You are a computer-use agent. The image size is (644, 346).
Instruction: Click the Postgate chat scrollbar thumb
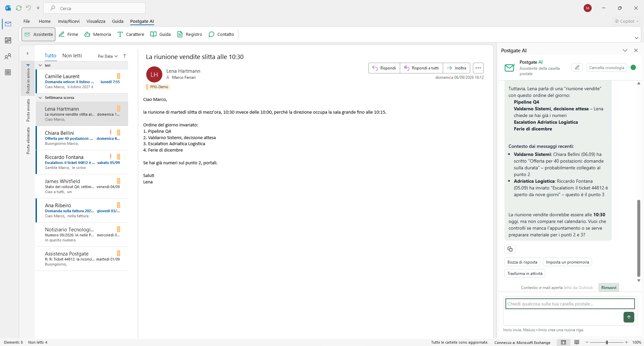639,238
